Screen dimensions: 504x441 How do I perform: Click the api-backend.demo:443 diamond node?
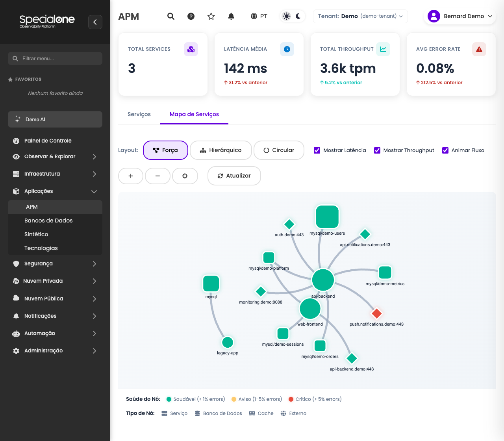coord(352,358)
